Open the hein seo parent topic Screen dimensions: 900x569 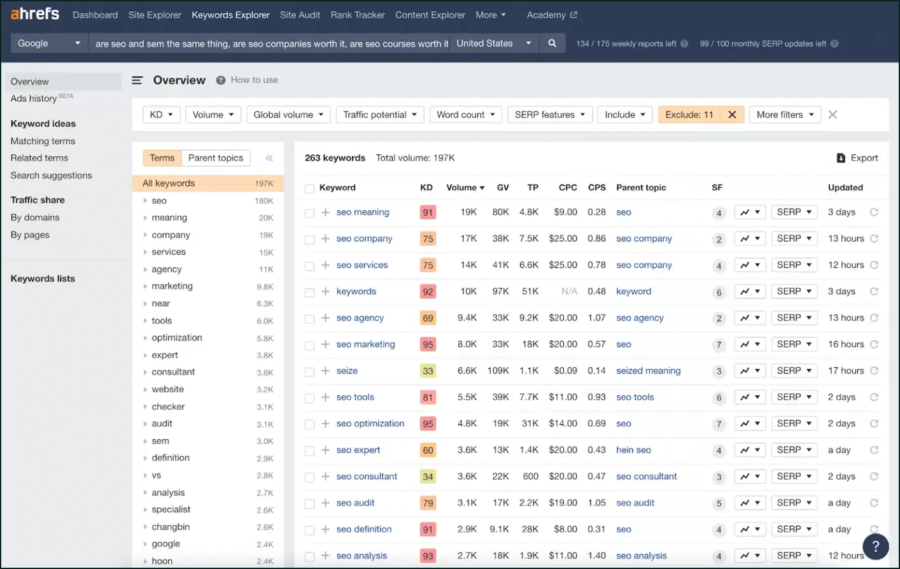click(x=634, y=450)
